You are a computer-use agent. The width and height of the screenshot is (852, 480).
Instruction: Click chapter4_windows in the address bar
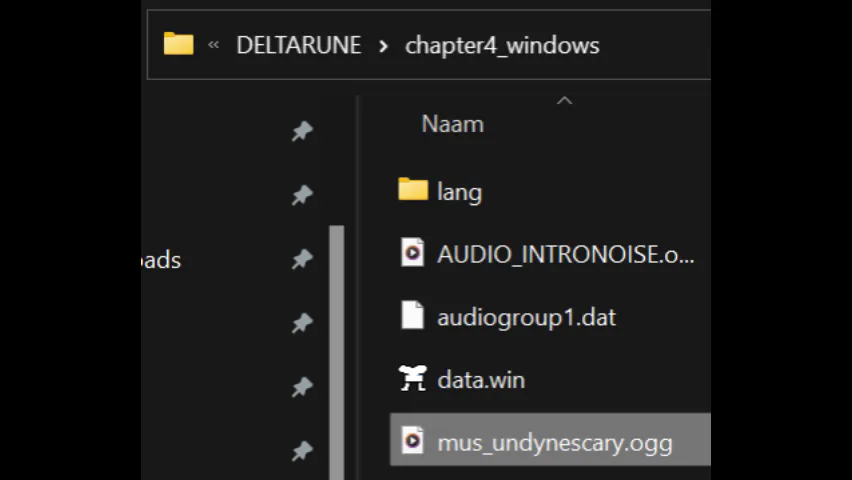point(502,46)
